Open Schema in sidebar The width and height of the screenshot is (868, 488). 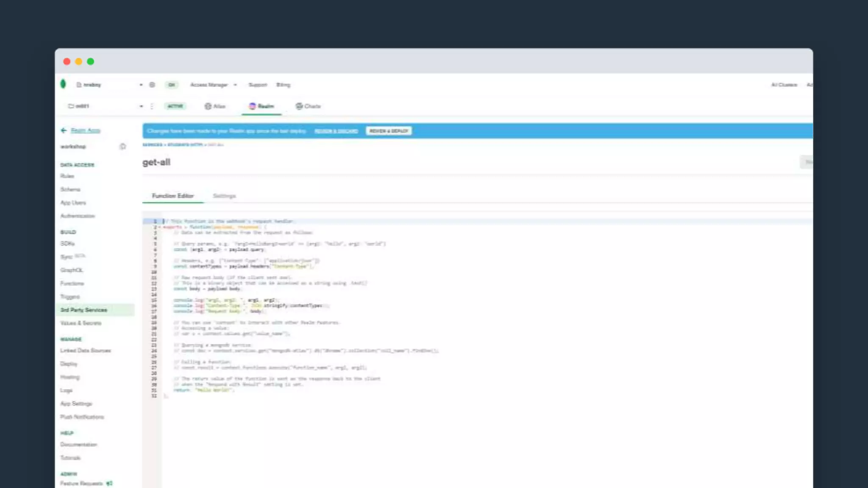(x=70, y=189)
